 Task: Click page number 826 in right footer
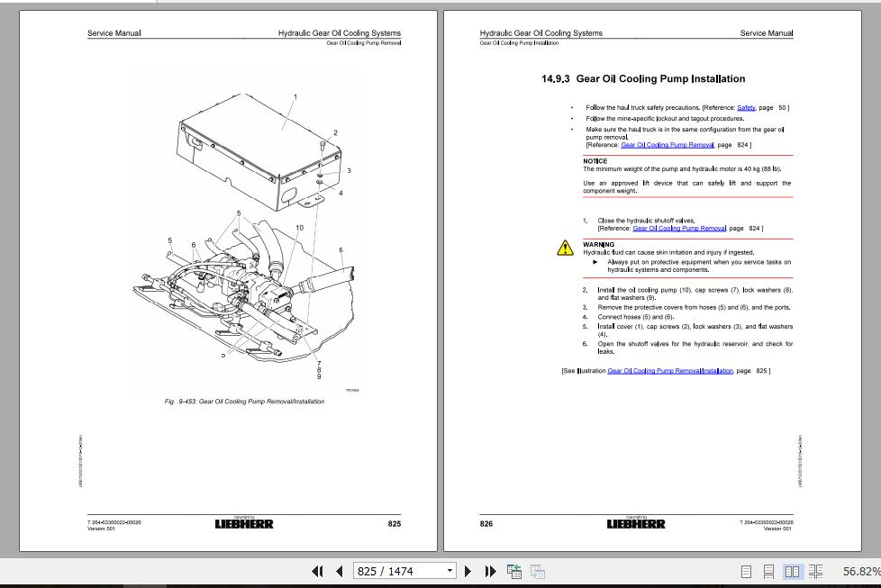[486, 523]
